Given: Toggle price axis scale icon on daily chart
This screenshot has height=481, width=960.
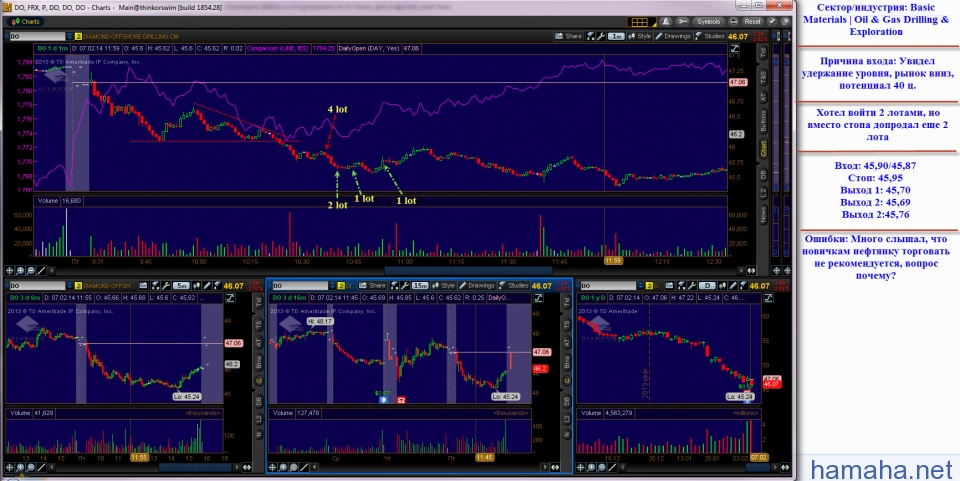Looking at the screenshot, I should (768, 298).
